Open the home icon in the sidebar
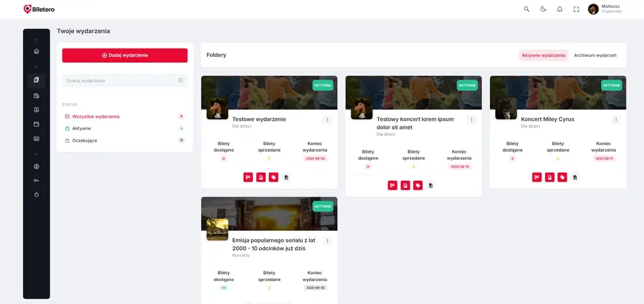 [x=36, y=51]
